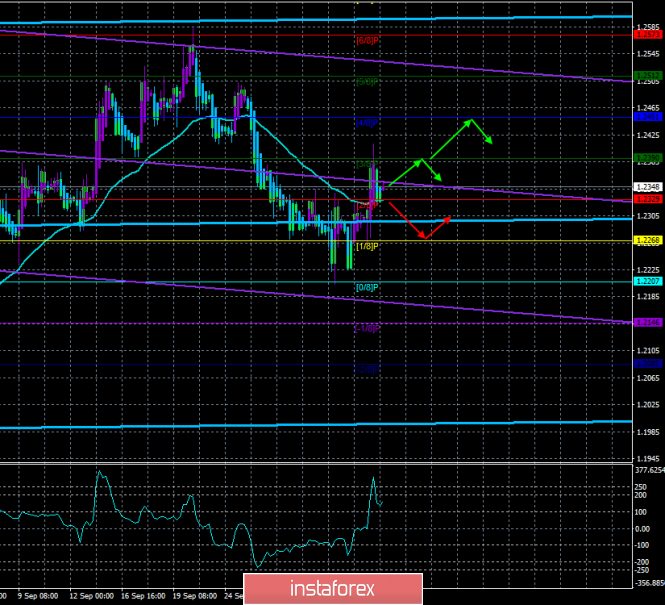This screenshot has height=605, width=665.
Task: Click the positive 200 indicator scale value
Action: point(641,495)
